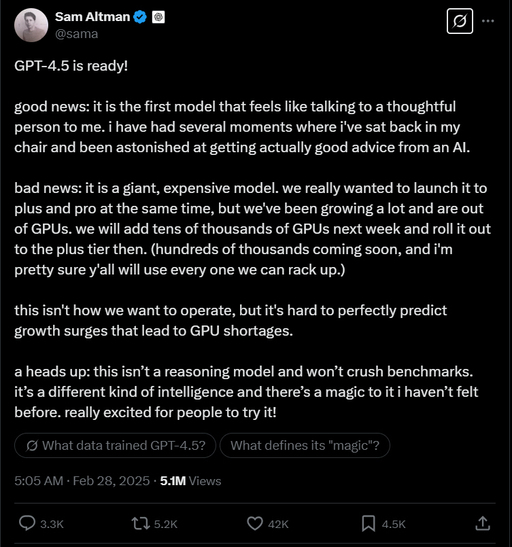Click the 5.2K reposts count
512x547 pixels.
(166, 524)
